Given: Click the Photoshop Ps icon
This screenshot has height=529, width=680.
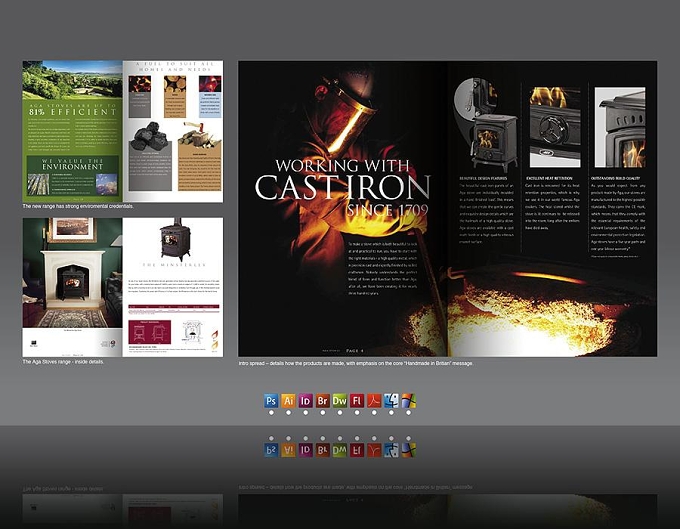Looking at the screenshot, I should [x=271, y=401].
